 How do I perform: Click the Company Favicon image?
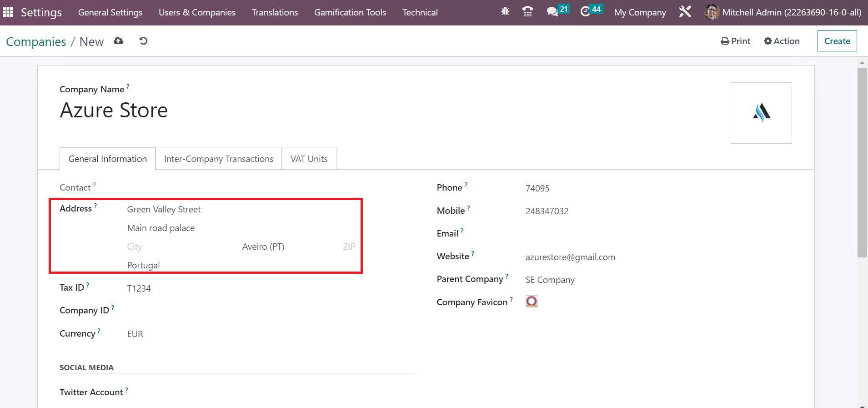pos(532,301)
